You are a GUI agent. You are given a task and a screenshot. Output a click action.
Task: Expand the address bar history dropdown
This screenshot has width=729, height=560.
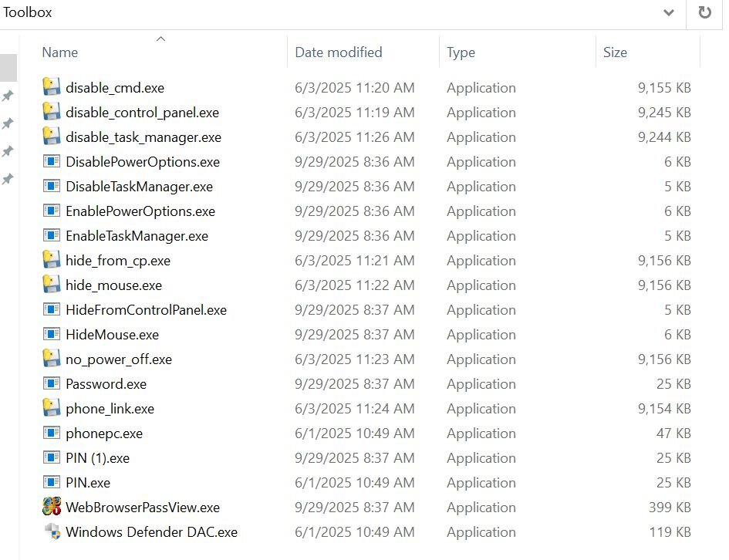(668, 13)
